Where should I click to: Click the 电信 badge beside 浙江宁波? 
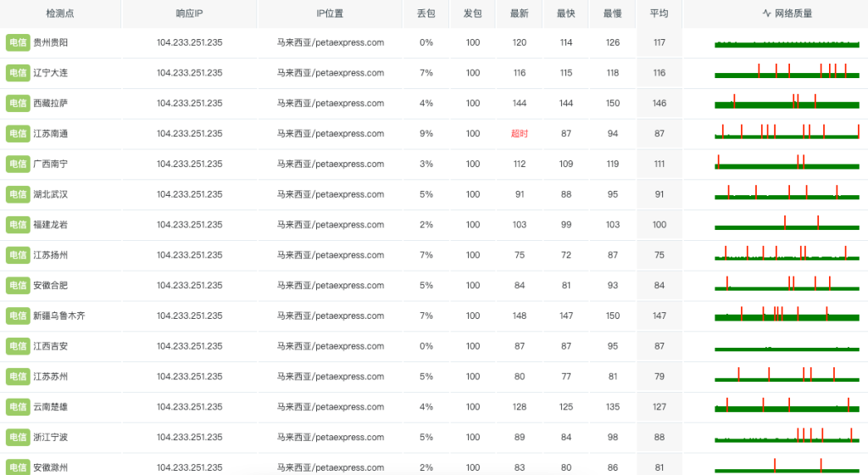(x=18, y=438)
